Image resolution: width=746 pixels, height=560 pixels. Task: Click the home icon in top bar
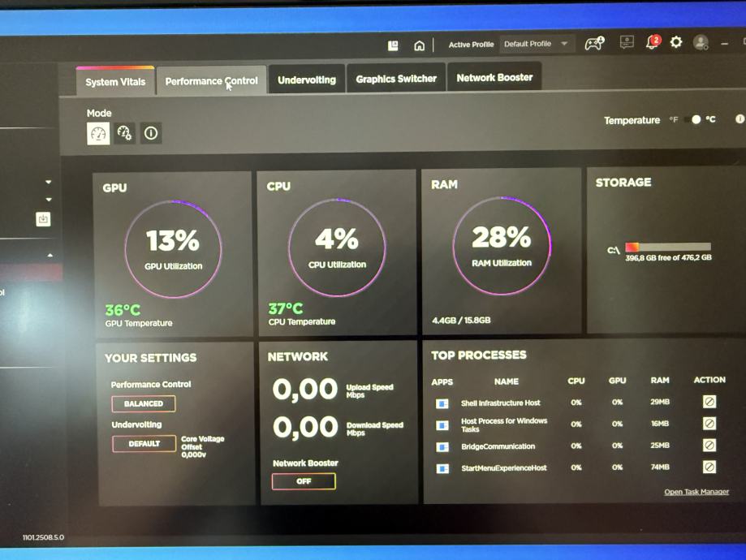point(419,45)
